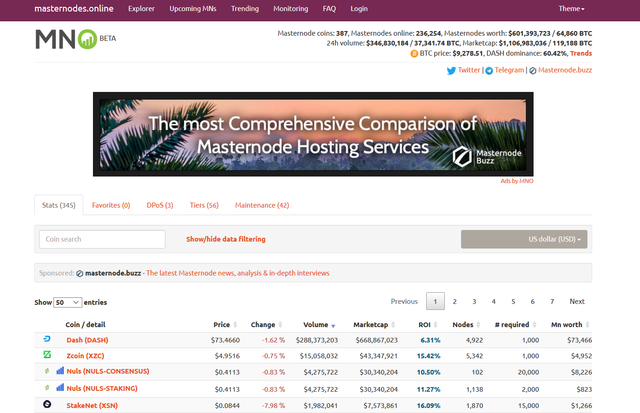Expand Show/hide data filtering
Image resolution: width=640 pixels, height=413 pixels.
click(x=226, y=239)
